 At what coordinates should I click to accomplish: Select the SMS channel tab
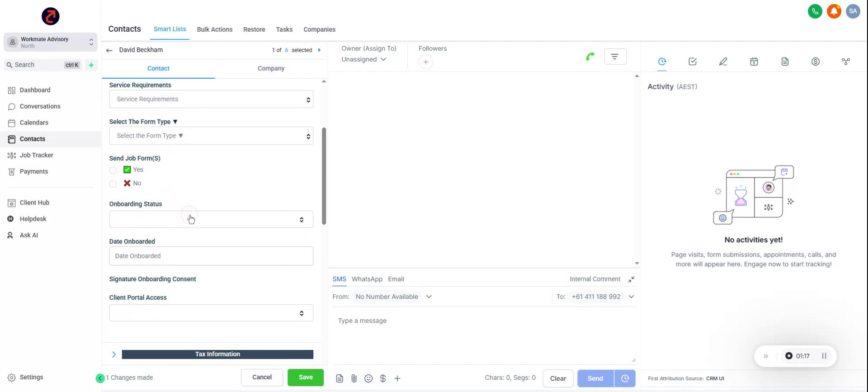(340, 279)
